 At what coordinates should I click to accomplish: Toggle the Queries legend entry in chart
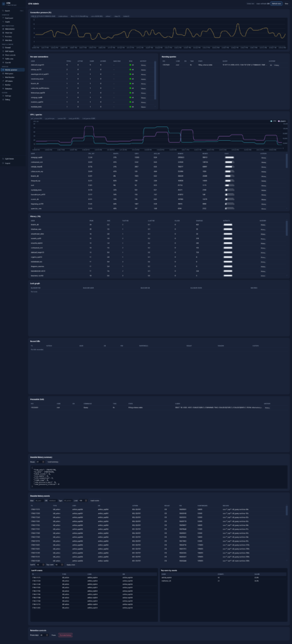click(283, 121)
